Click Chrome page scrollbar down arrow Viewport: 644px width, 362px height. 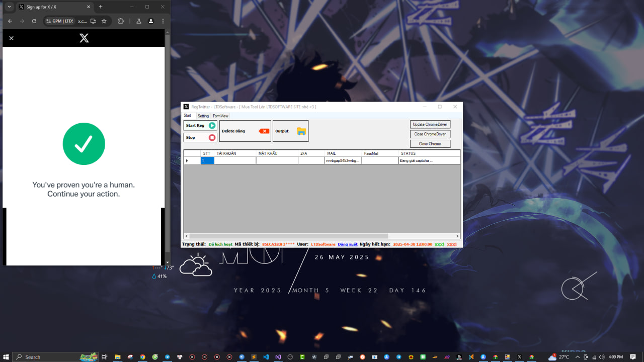click(167, 262)
